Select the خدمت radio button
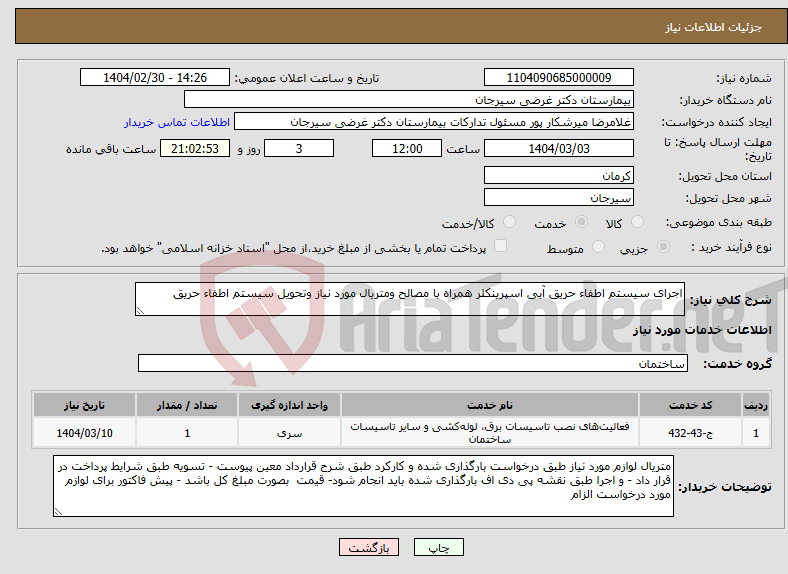Viewport: 788px width, 574px height. pos(581,222)
